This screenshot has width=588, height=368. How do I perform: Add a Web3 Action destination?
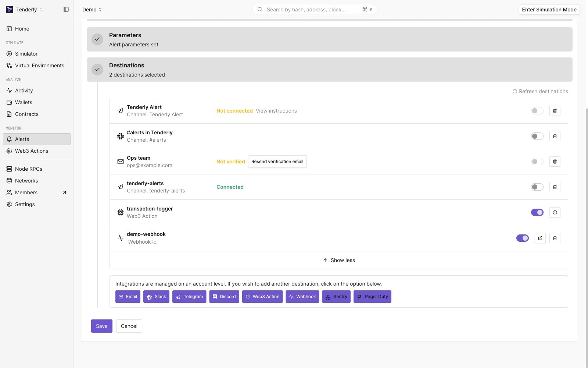pyautogui.click(x=262, y=297)
